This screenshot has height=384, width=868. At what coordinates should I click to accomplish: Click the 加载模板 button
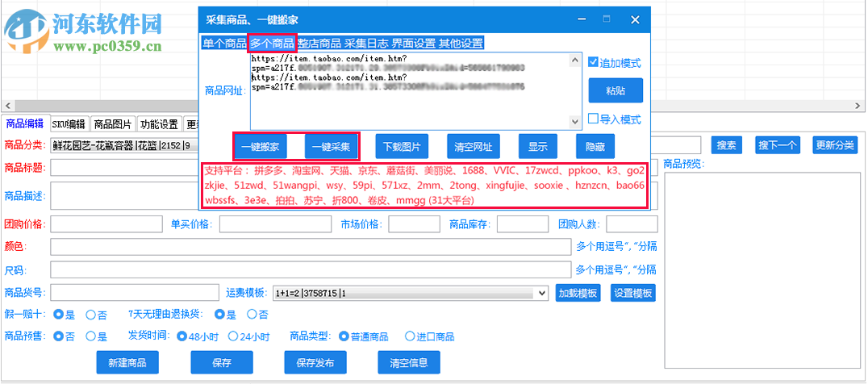pos(578,294)
